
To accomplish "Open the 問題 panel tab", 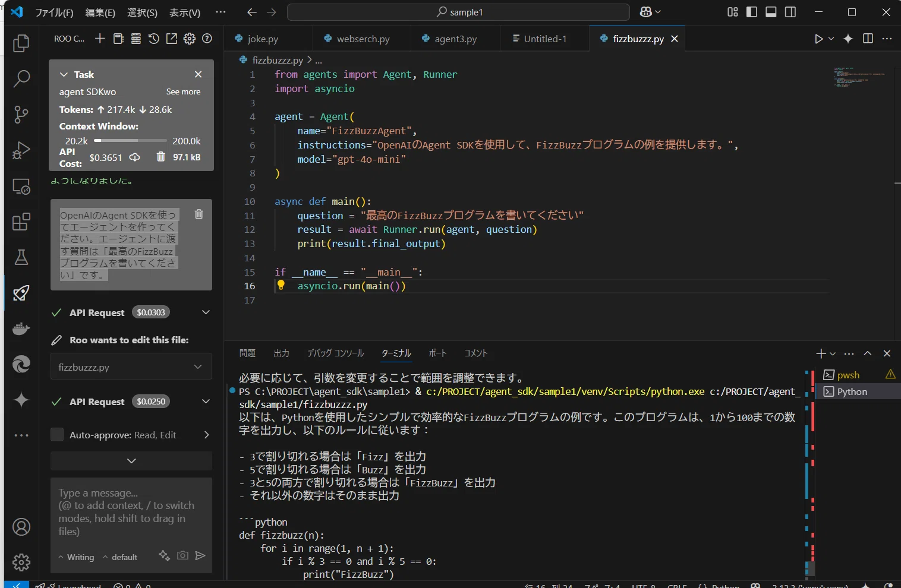I will point(247,353).
